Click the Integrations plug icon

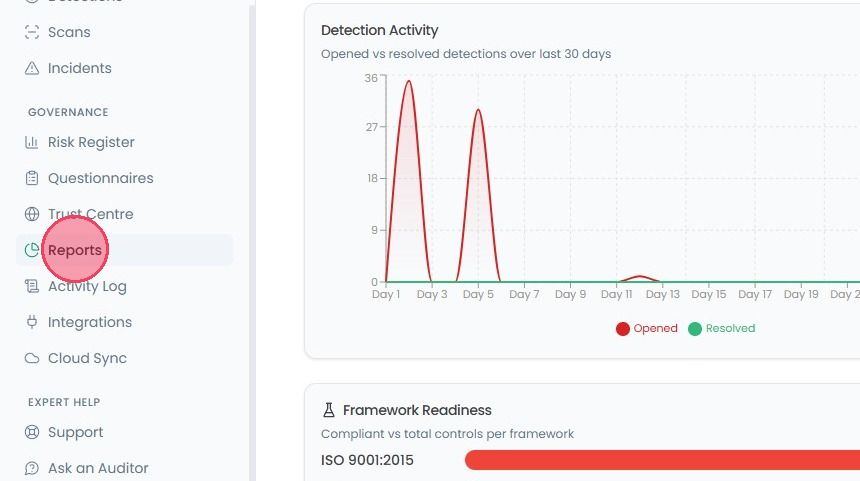pyautogui.click(x=32, y=322)
